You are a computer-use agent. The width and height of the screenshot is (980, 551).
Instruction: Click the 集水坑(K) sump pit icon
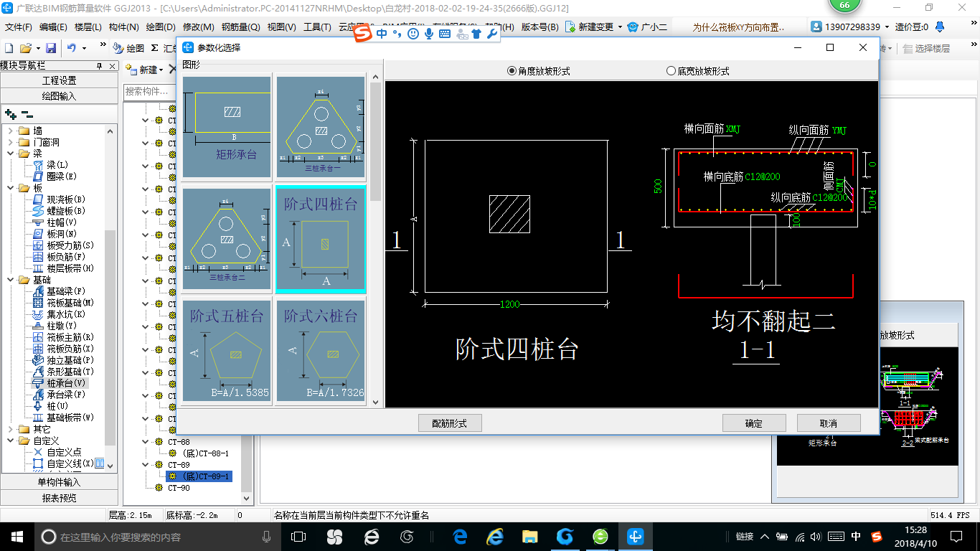point(39,314)
